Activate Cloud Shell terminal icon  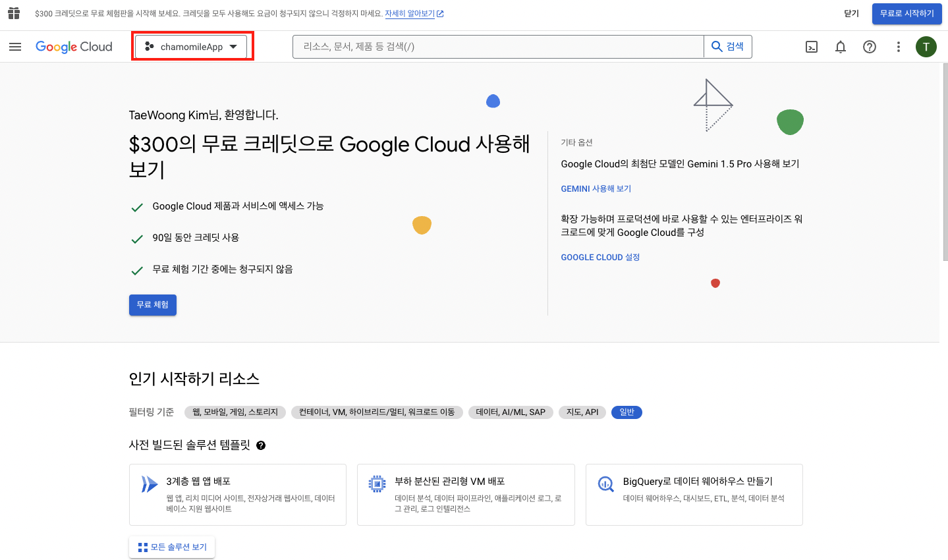click(812, 47)
